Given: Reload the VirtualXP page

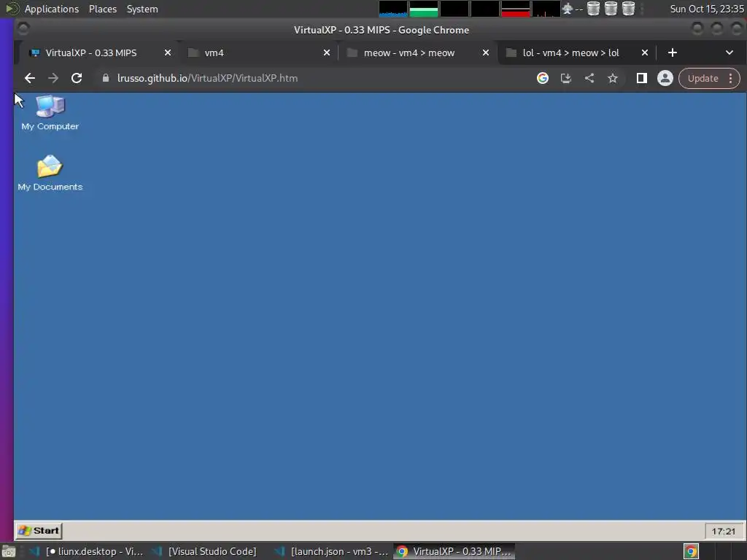Looking at the screenshot, I should click(77, 78).
